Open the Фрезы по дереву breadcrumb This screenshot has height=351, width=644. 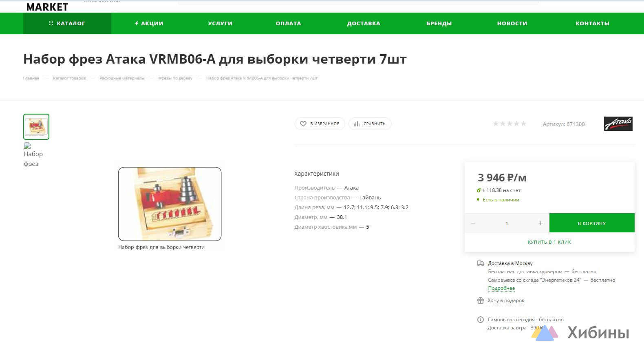[x=175, y=78]
